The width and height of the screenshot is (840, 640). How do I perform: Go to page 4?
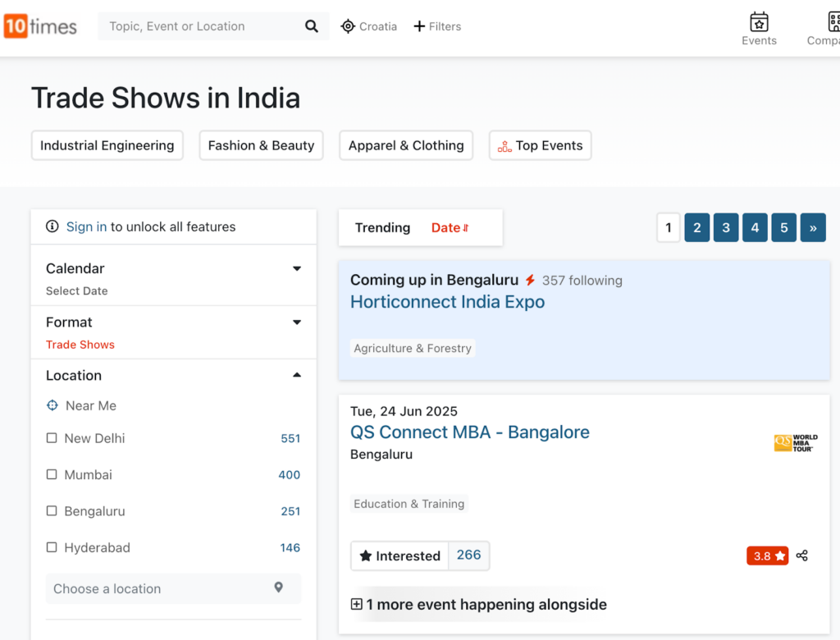(755, 228)
